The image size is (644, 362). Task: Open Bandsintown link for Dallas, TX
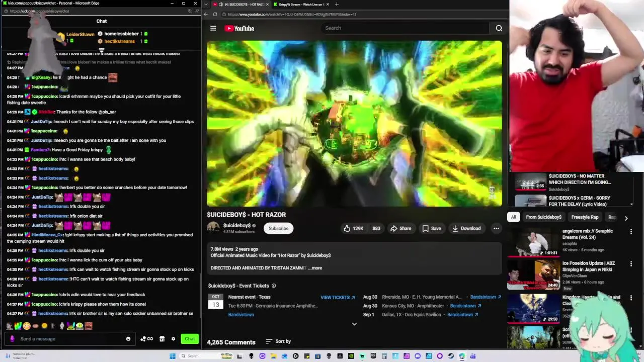[462, 315]
